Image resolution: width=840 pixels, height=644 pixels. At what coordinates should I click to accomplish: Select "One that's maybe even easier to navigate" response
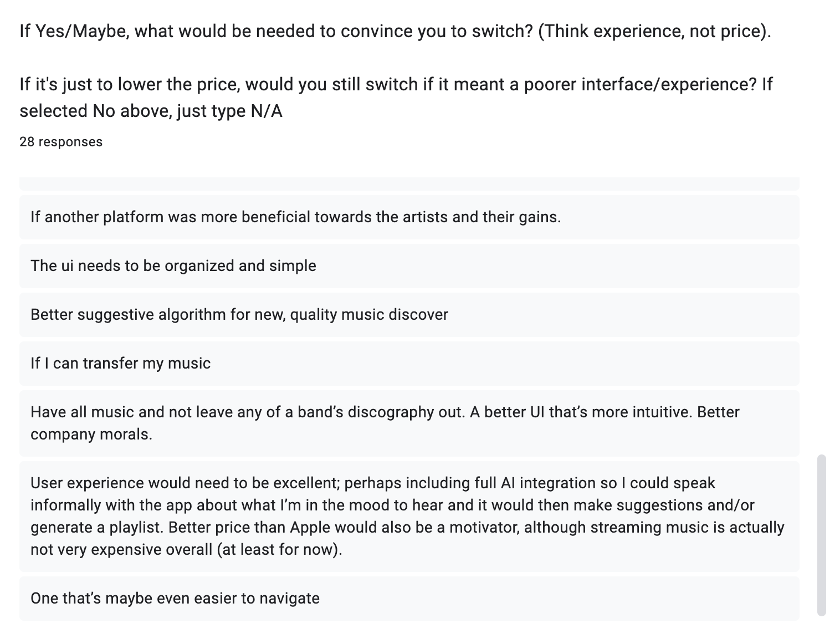[175, 599]
